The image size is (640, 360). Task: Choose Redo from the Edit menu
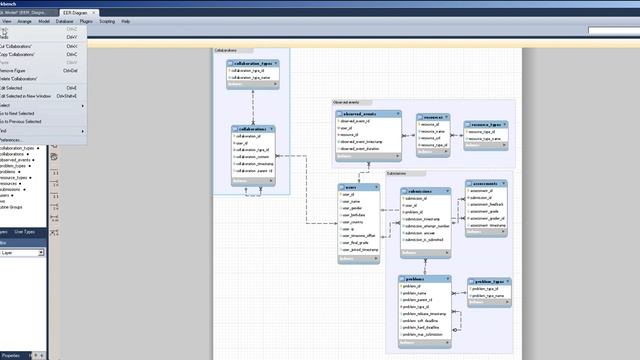pos(43,37)
